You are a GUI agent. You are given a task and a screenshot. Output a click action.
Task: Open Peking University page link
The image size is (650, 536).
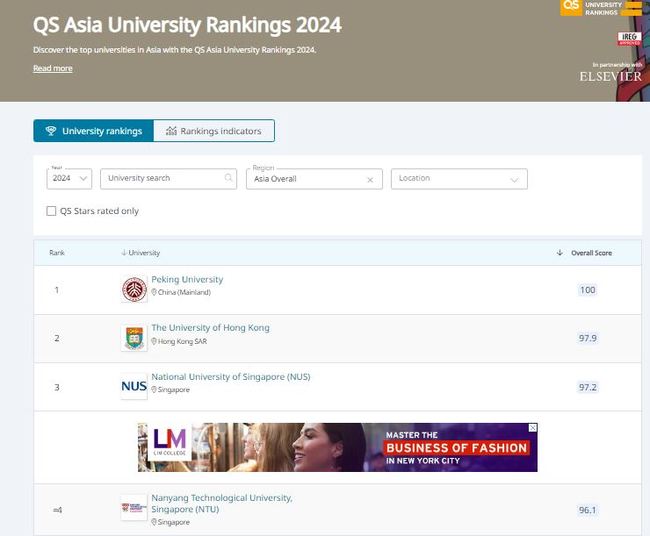pos(187,280)
